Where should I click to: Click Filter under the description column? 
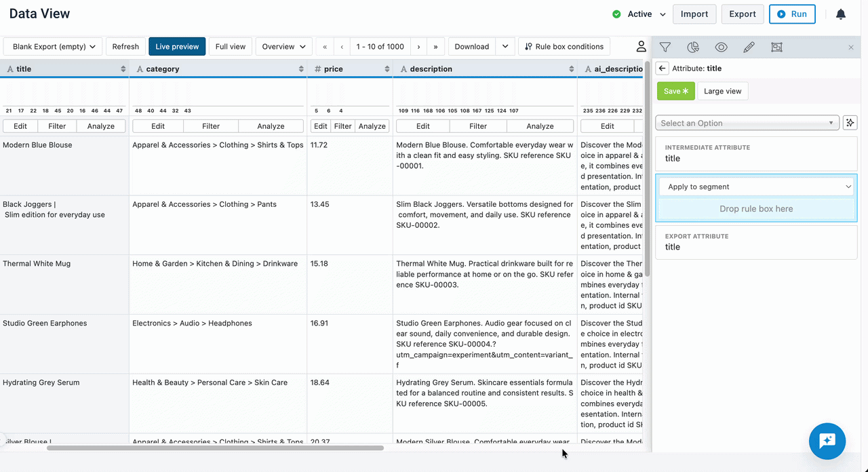(x=478, y=126)
